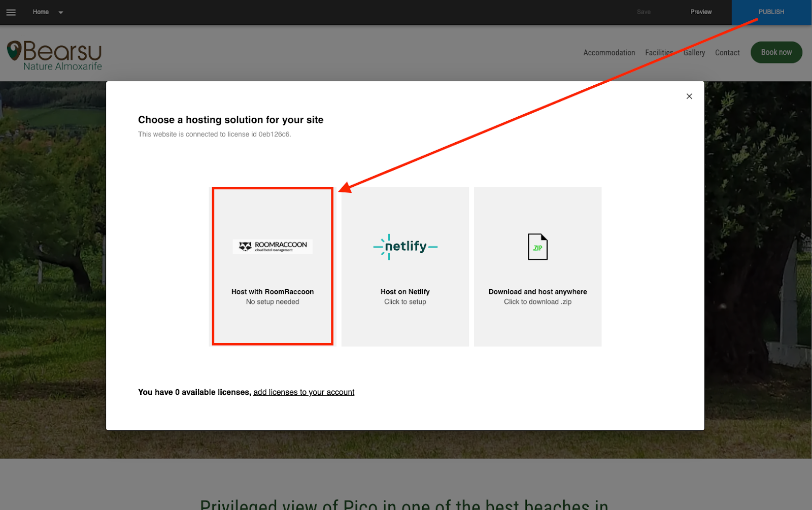Click the Home page label

tap(41, 12)
